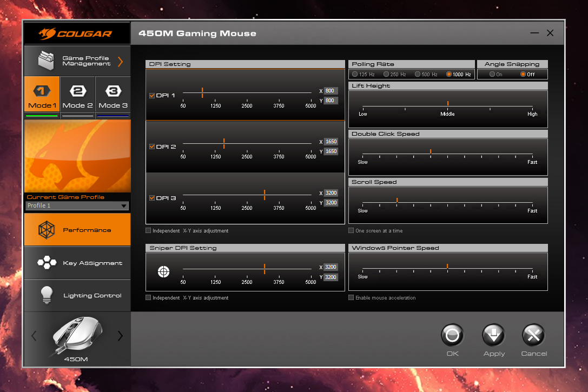Enable Independent X-Y axis adjustment for Sniper DPI
Viewport: 588px width, 392px height.
tap(148, 297)
